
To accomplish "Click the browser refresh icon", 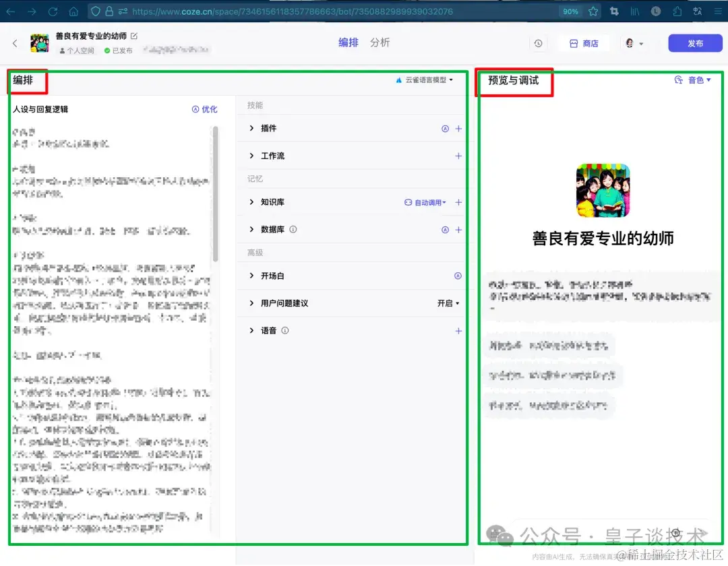I will coord(53,11).
